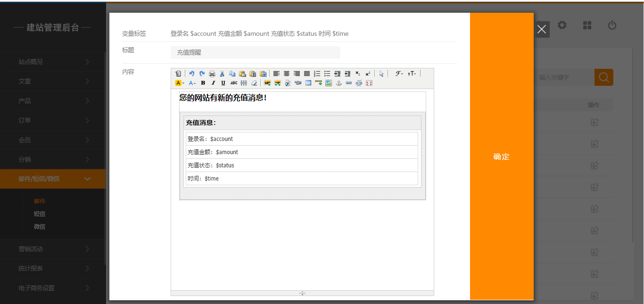Click the anchor icon in toolbar
Viewport: 644px width, 304px height.
[x=339, y=83]
